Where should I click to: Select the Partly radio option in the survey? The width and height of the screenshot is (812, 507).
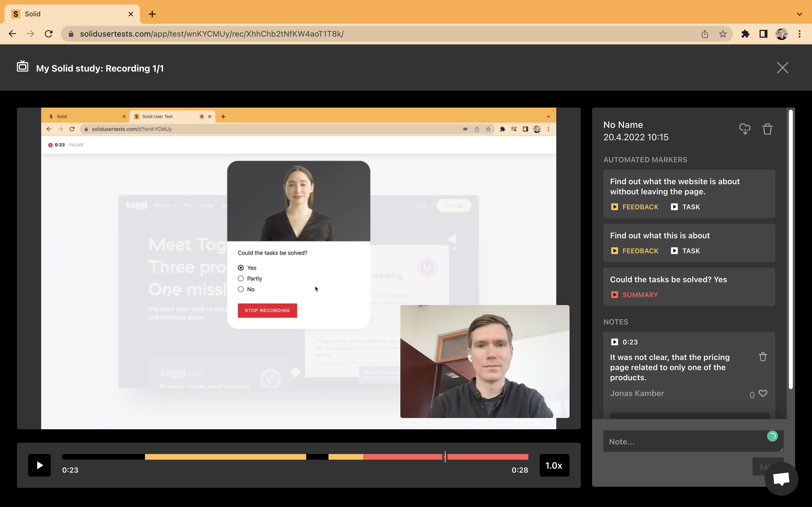[241, 278]
